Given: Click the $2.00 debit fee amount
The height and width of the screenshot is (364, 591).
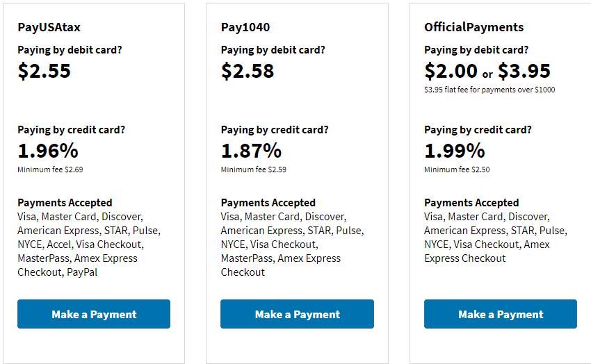Looking at the screenshot, I should click(x=451, y=71).
